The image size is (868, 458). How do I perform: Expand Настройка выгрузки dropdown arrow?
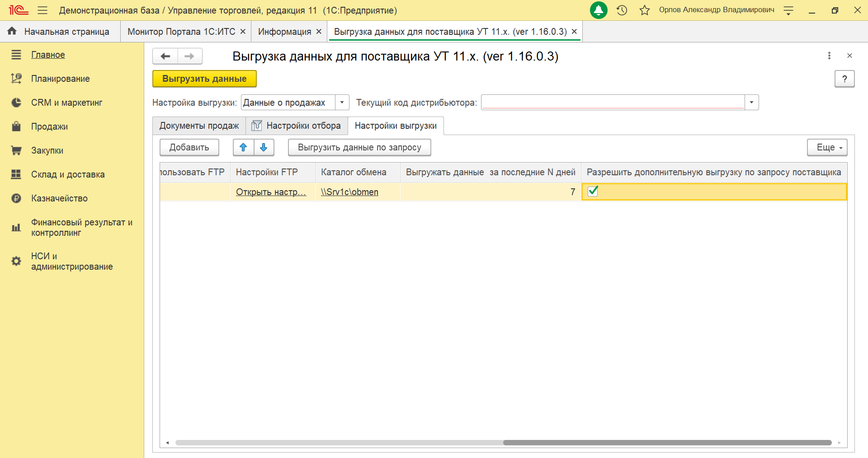[342, 103]
